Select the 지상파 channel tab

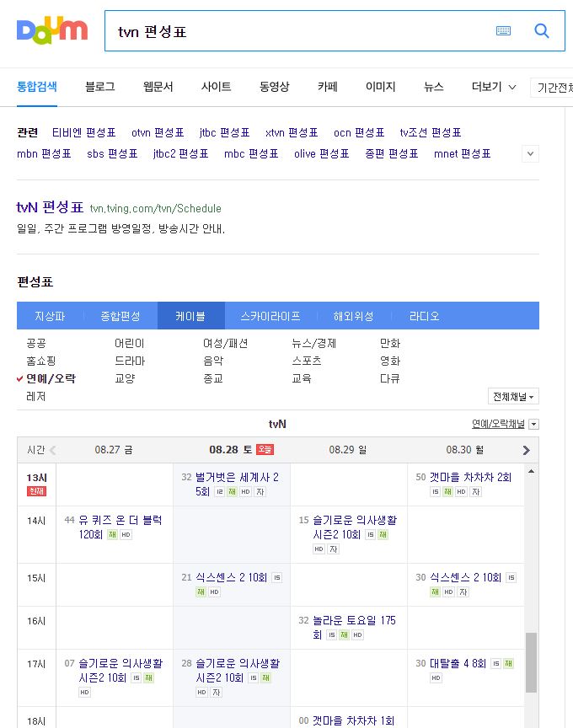coord(50,316)
